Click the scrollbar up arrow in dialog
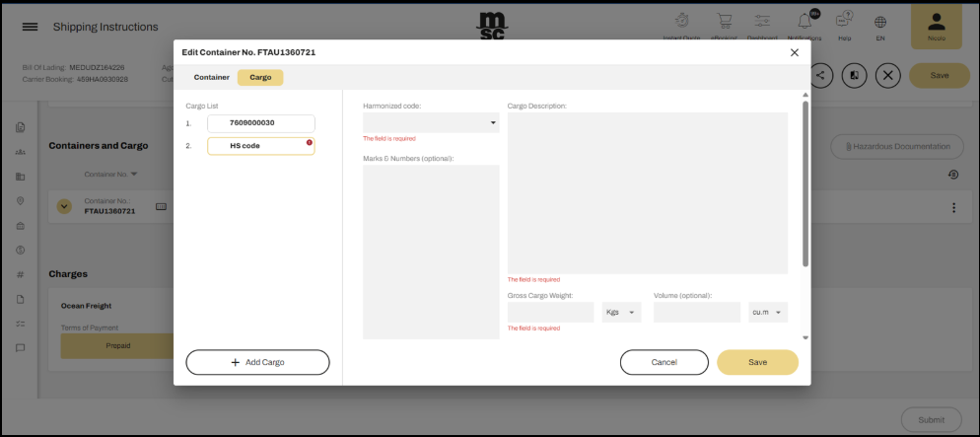Viewport: 980px width, 437px height. pos(805,95)
